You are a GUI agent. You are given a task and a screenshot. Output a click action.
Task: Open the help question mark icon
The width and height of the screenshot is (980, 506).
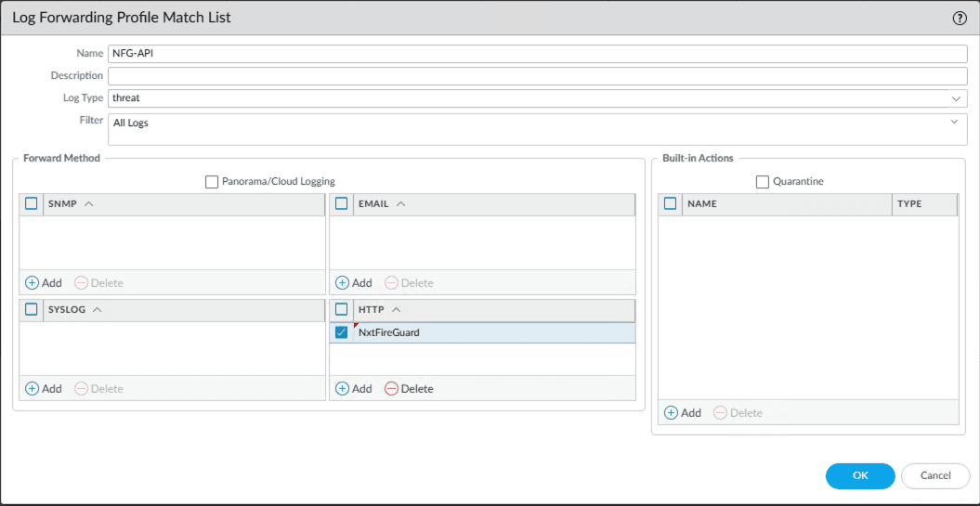(x=960, y=18)
